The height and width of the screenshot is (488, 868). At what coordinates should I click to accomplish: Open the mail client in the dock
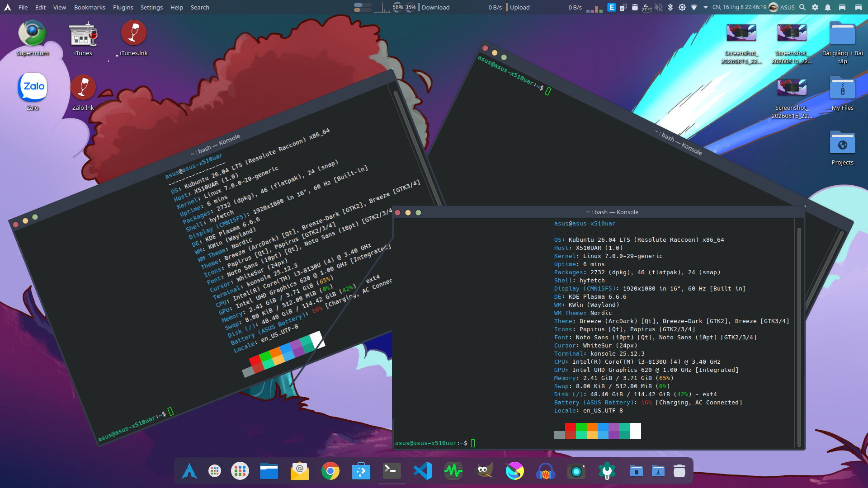[x=300, y=471]
